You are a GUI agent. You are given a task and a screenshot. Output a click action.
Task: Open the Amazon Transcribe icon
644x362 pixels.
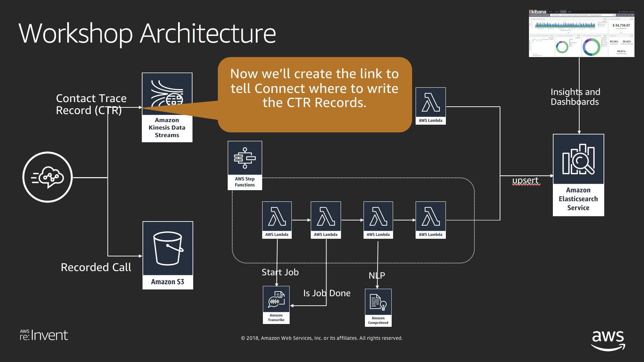click(x=276, y=305)
